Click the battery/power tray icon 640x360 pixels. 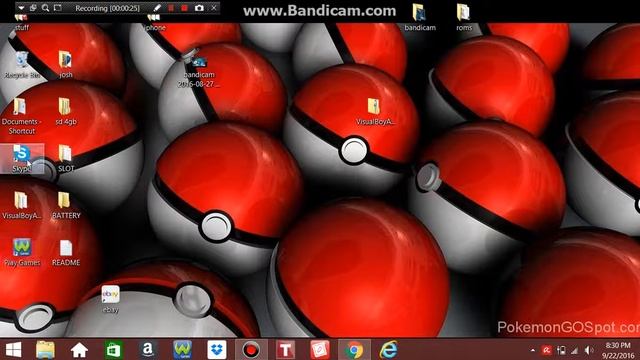click(562, 350)
